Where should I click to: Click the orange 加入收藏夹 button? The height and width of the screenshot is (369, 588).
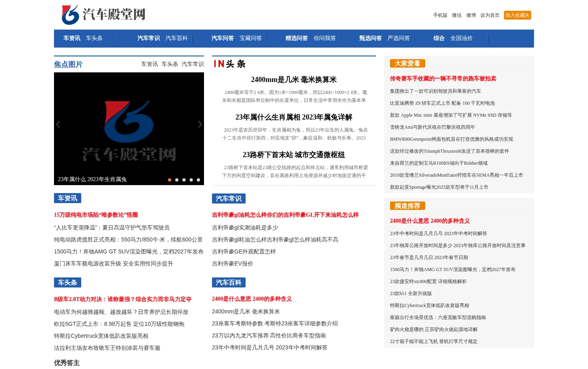coord(518,15)
